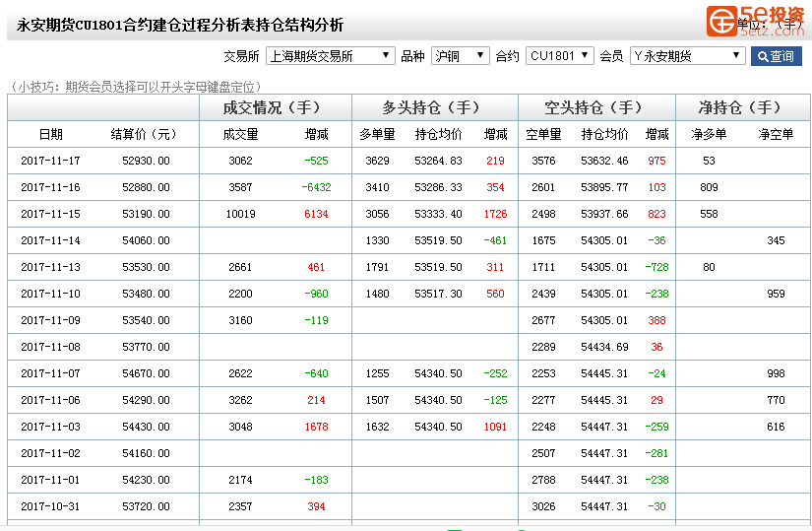Click the 净持仓（手） group header
The width and height of the screenshot is (812, 531).
[742, 107]
